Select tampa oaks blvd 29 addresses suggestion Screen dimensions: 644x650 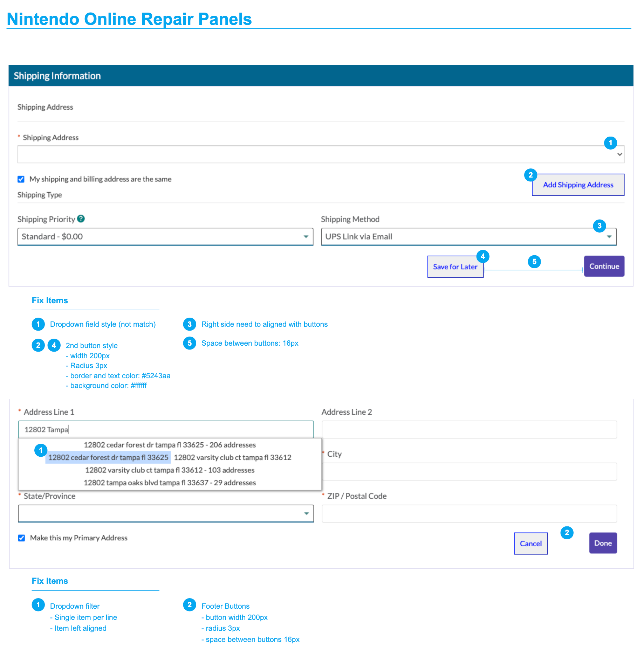[x=170, y=483]
